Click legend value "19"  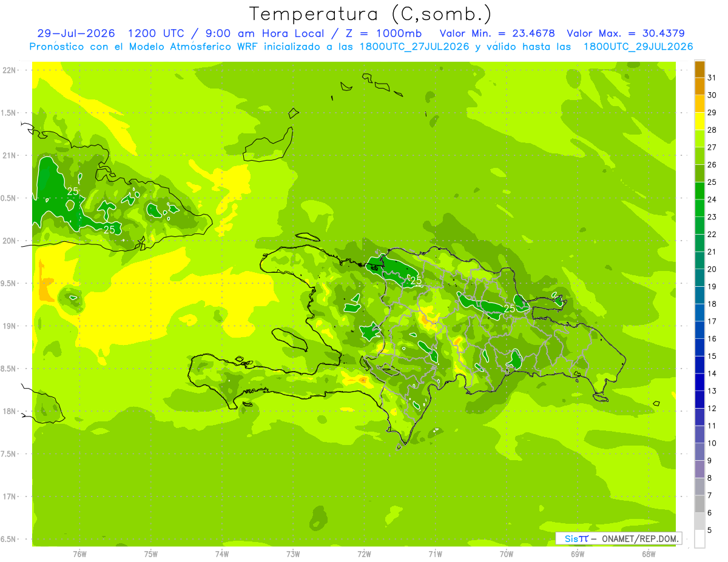[x=712, y=287]
